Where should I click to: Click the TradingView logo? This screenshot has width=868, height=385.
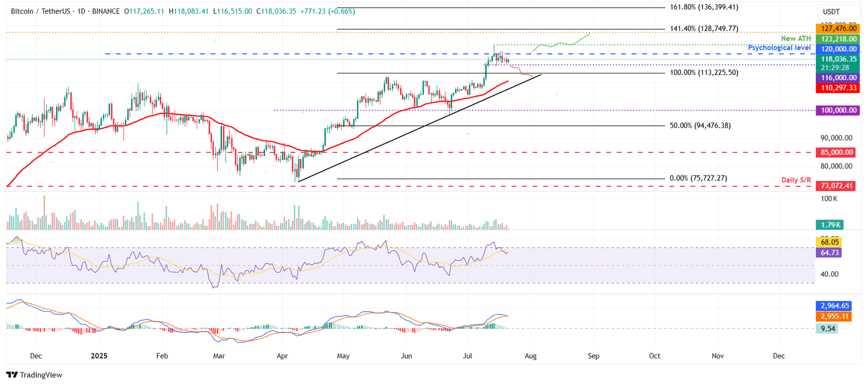click(x=34, y=375)
